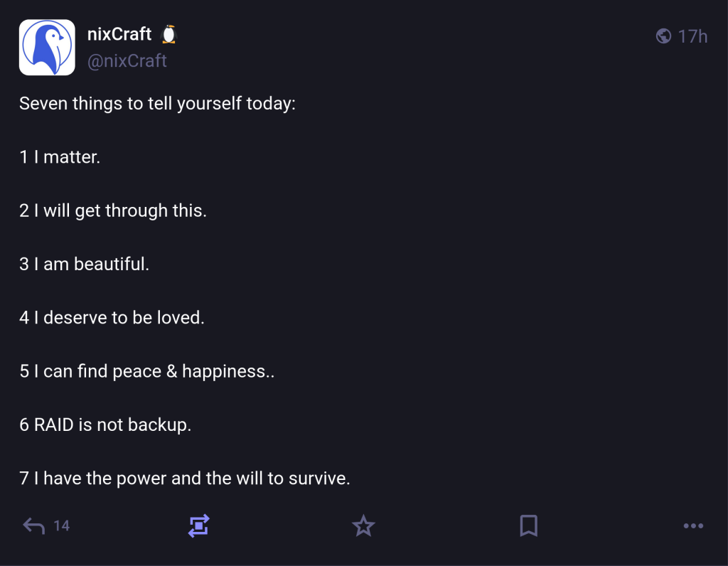728x566 pixels.
Task: Open the more options ellipsis menu
Action: click(693, 526)
